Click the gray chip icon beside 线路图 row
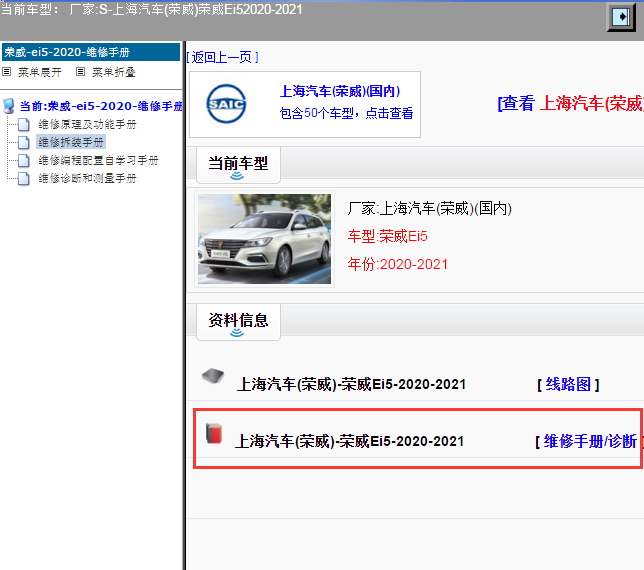Image resolution: width=644 pixels, height=570 pixels. tap(213, 376)
